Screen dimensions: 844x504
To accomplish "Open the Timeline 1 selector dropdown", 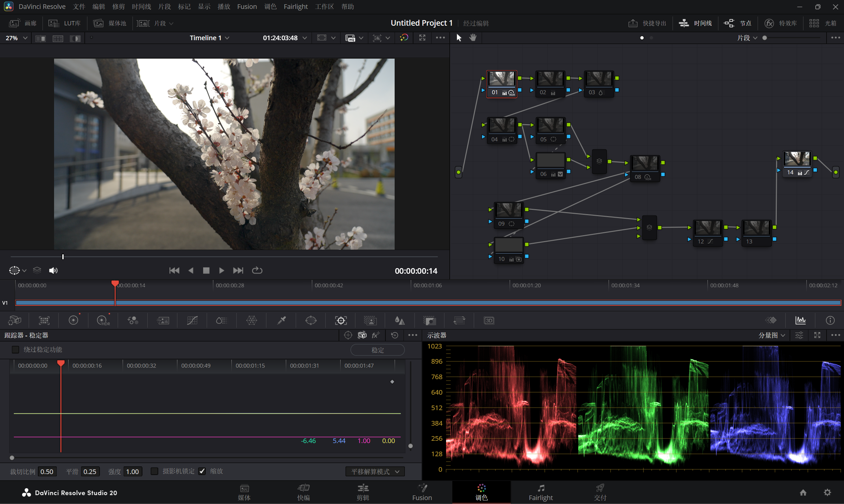I will (x=209, y=38).
